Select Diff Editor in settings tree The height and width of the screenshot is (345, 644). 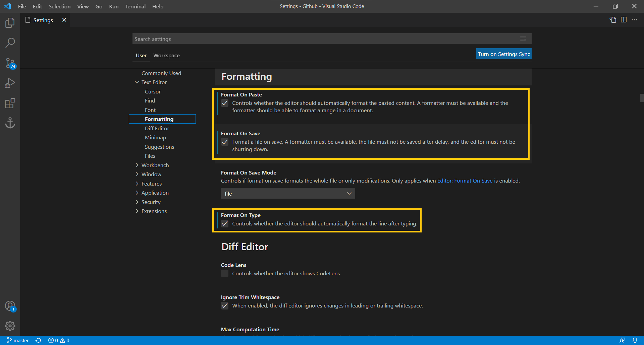(157, 128)
